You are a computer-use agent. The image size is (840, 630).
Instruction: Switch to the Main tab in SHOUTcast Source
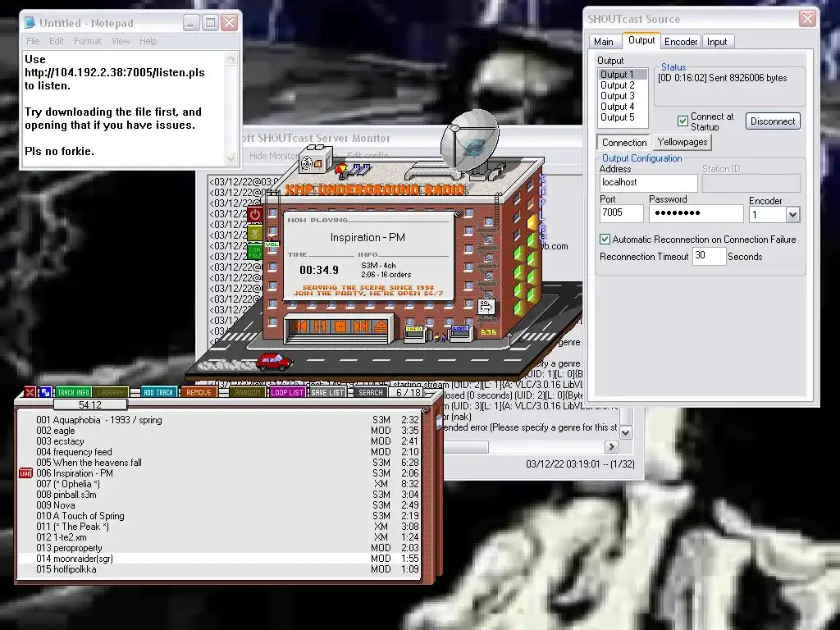coord(603,41)
